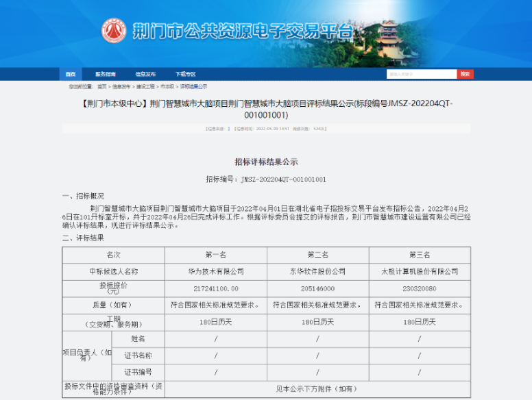Click the 见本公示下方附件 cell text

pyautogui.click(x=317, y=389)
